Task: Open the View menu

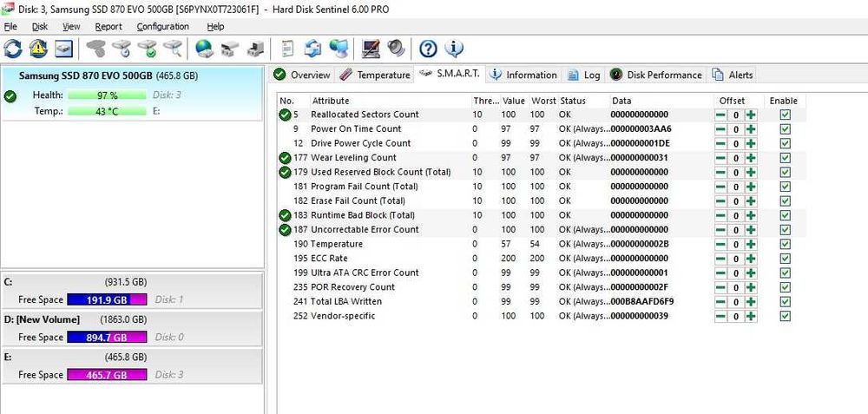Action: (x=71, y=27)
